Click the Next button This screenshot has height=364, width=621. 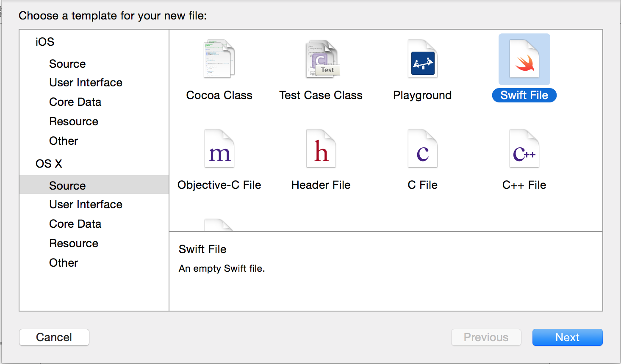567,337
